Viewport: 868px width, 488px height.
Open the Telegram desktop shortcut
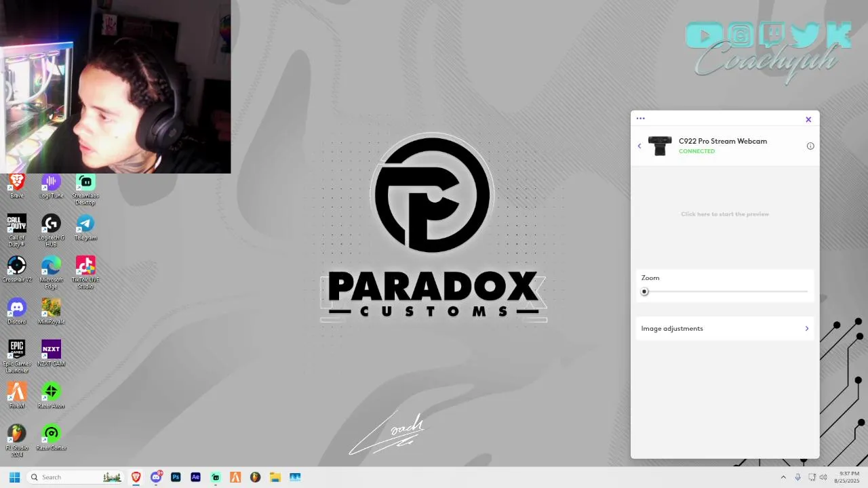point(85,228)
